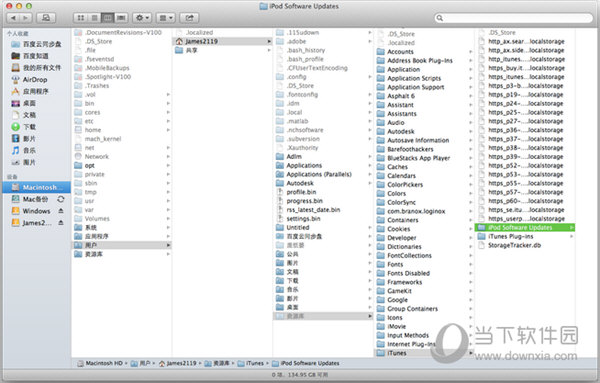Click iPod Software Updates in the path bar

tap(306, 363)
